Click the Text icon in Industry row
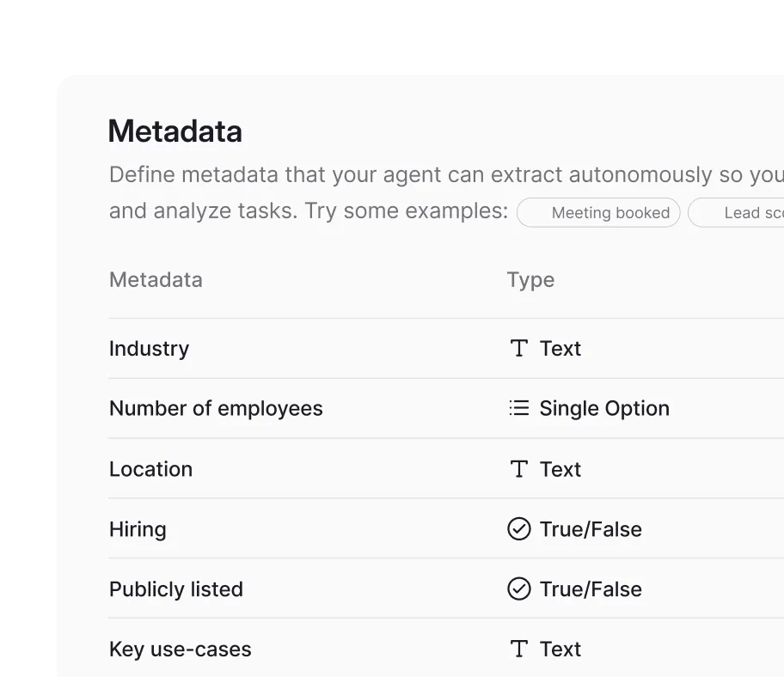Viewport: 784px width, 677px height. [518, 348]
